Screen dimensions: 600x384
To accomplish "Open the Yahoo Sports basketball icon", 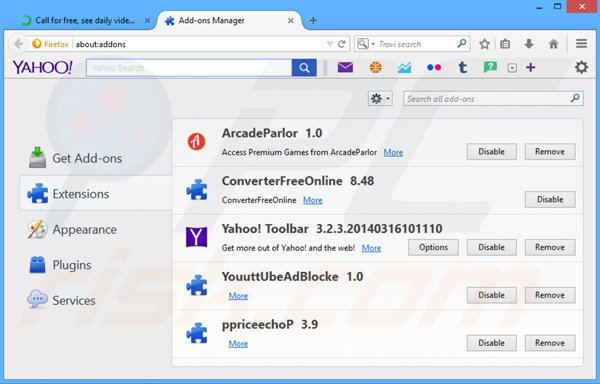I will pyautogui.click(x=375, y=68).
